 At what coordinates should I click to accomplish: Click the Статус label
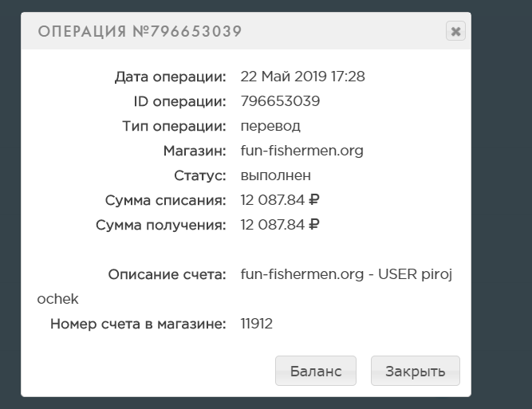pos(200,175)
